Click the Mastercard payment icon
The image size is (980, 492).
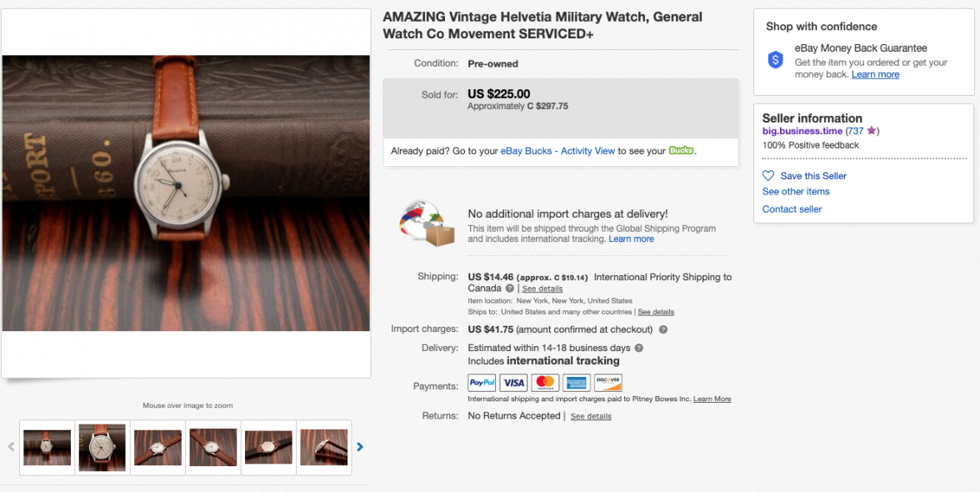click(545, 383)
